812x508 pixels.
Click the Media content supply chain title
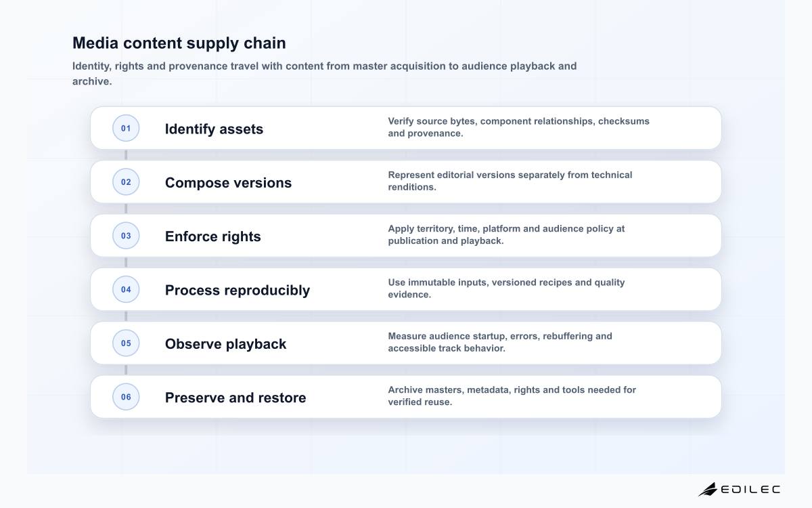(x=179, y=43)
